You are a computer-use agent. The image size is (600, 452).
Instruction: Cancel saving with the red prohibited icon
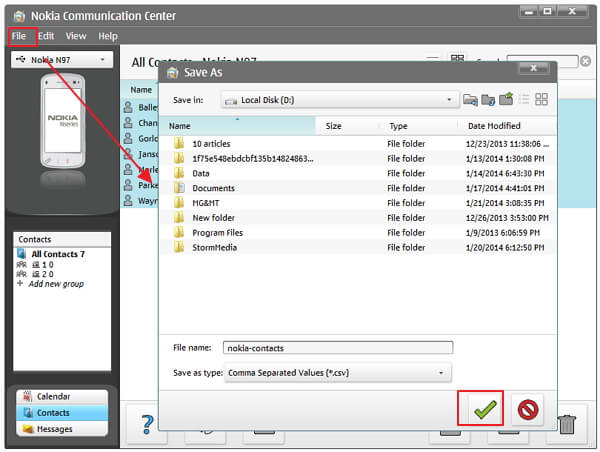pyautogui.click(x=528, y=410)
